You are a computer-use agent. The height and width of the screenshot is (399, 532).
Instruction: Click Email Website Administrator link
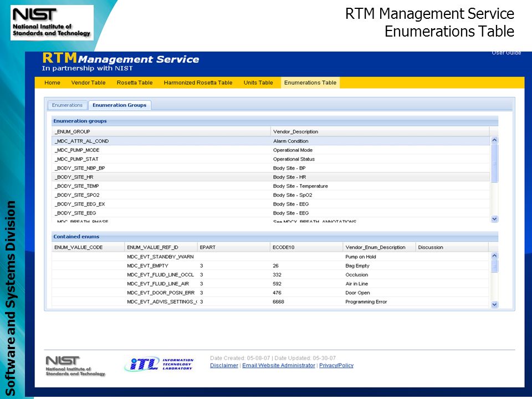(x=279, y=365)
